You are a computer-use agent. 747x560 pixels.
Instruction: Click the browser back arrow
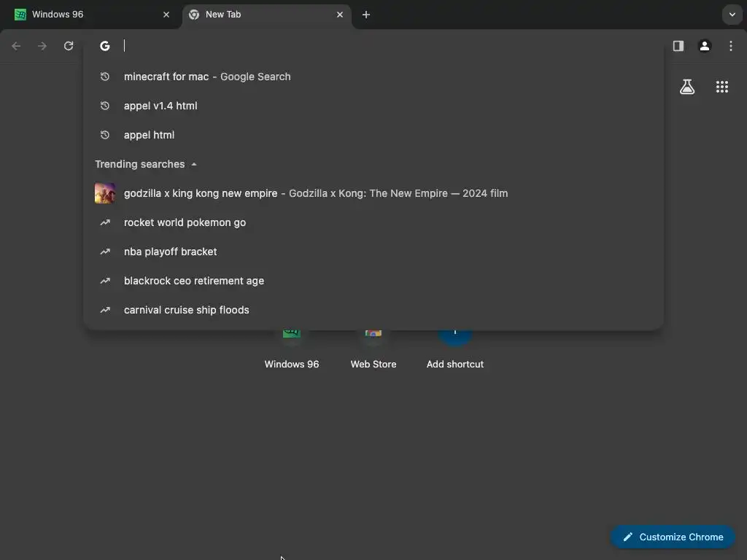click(x=16, y=46)
